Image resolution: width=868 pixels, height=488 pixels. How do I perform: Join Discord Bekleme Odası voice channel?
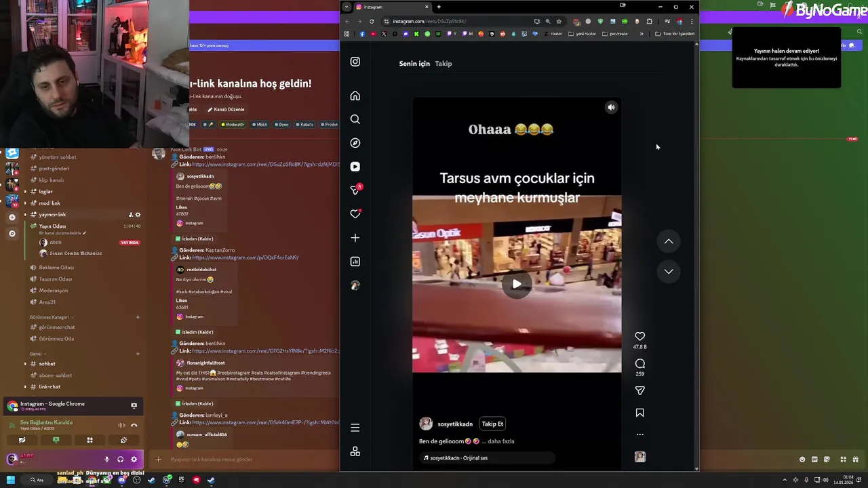coord(56,268)
